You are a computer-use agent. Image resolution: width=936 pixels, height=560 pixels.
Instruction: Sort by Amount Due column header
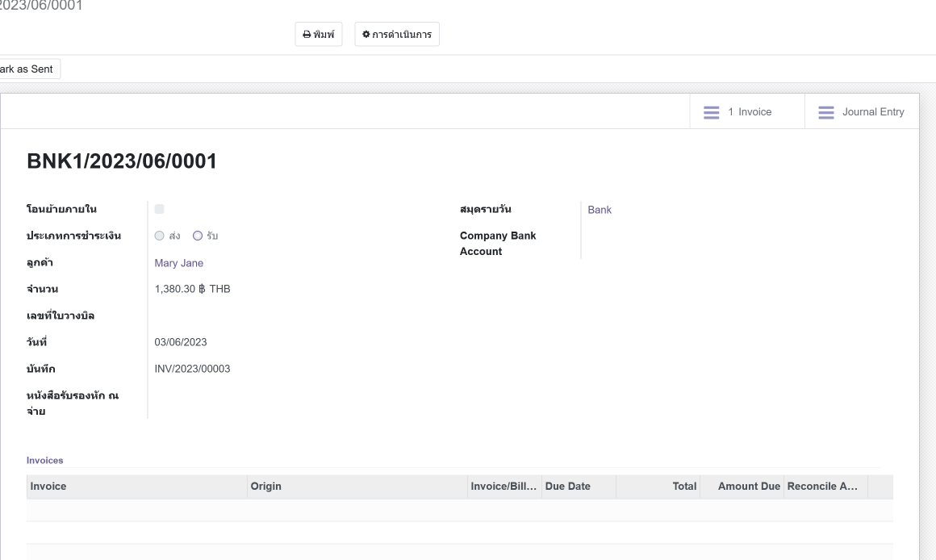(748, 487)
